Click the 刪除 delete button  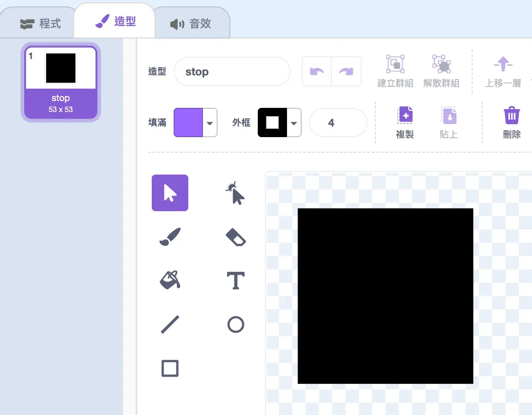[511, 122]
